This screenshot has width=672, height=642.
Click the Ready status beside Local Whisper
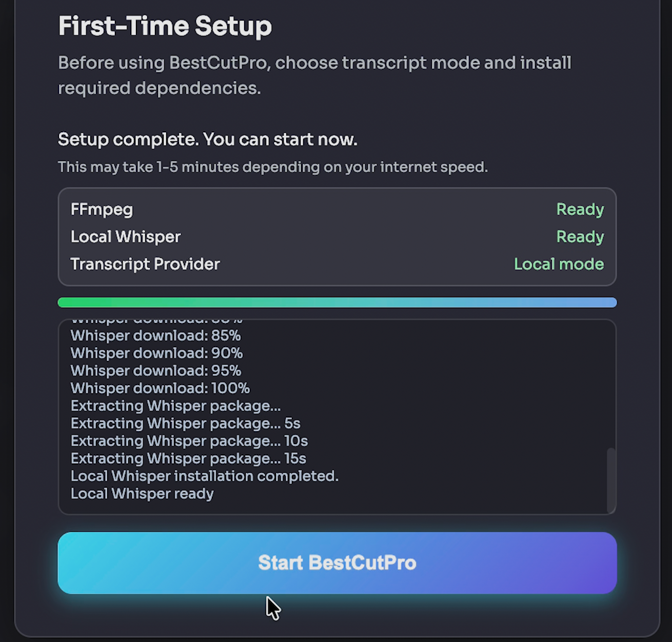point(580,236)
